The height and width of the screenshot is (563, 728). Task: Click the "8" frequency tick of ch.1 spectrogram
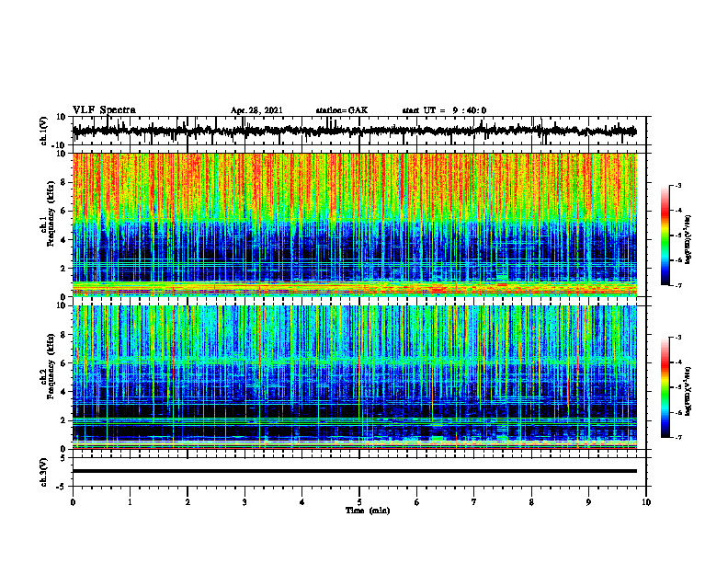[64, 182]
